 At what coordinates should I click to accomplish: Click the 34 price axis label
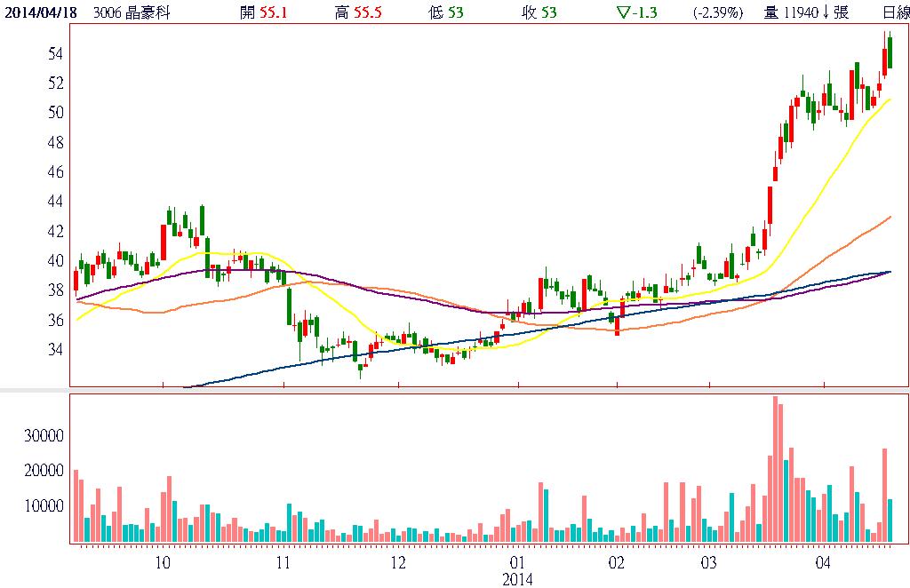[55, 349]
